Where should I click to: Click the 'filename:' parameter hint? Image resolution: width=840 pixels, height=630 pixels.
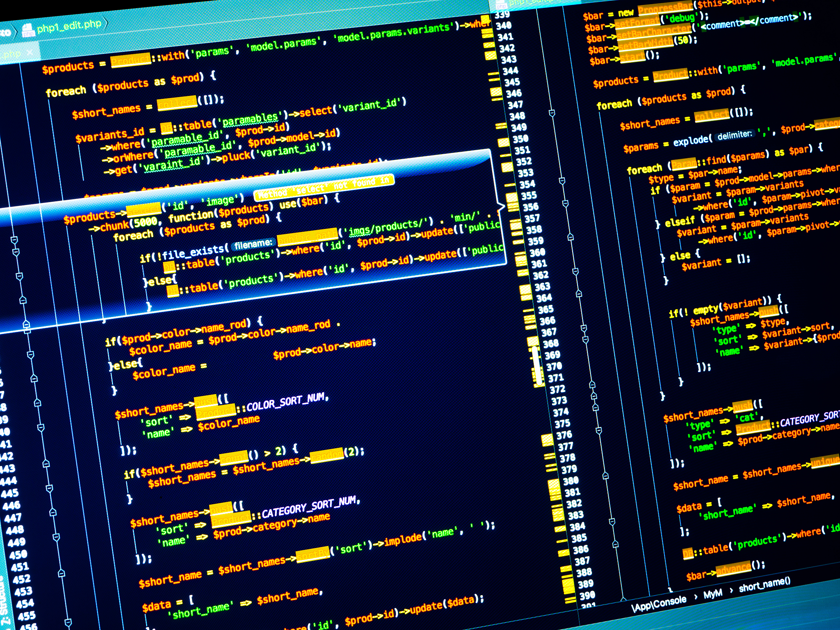(x=253, y=244)
